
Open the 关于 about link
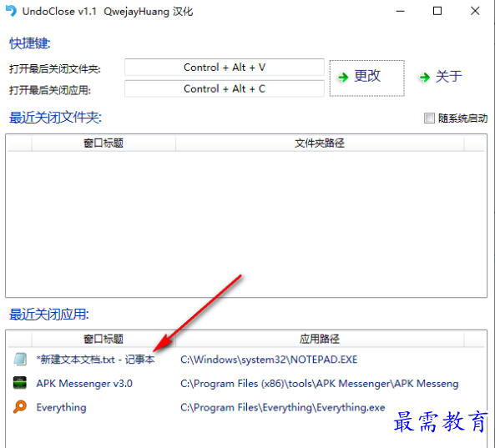click(441, 77)
